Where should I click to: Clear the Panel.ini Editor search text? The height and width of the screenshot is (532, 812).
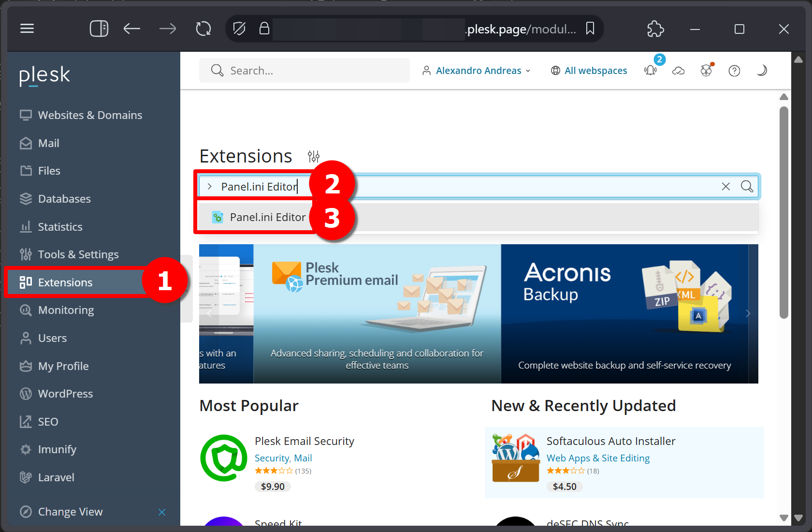tap(725, 186)
